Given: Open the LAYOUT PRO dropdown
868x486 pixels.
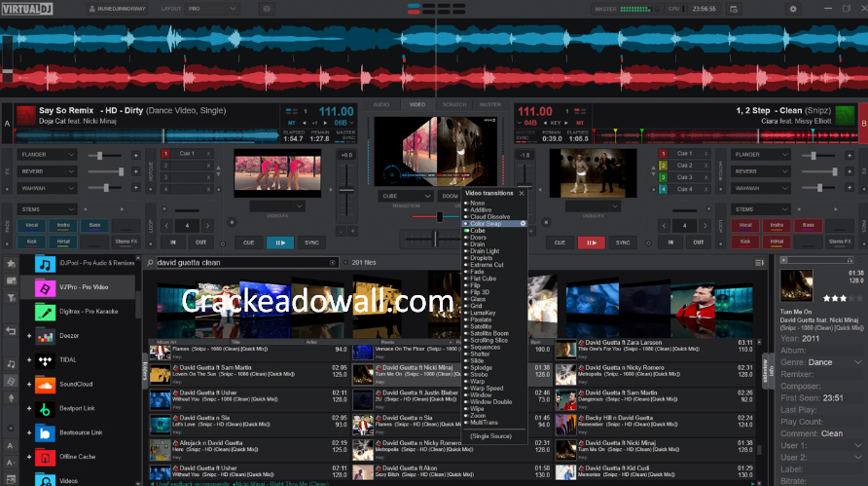Looking at the screenshot, I should (213, 9).
